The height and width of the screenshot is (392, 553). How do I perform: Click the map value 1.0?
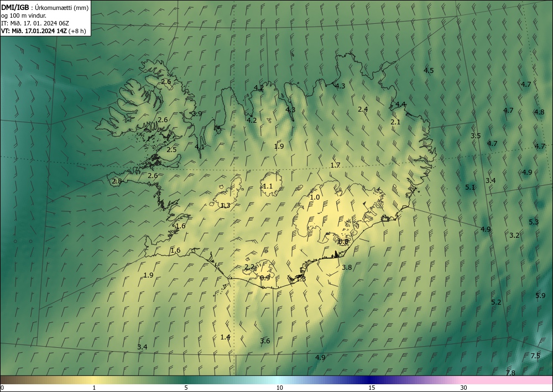tap(315, 197)
